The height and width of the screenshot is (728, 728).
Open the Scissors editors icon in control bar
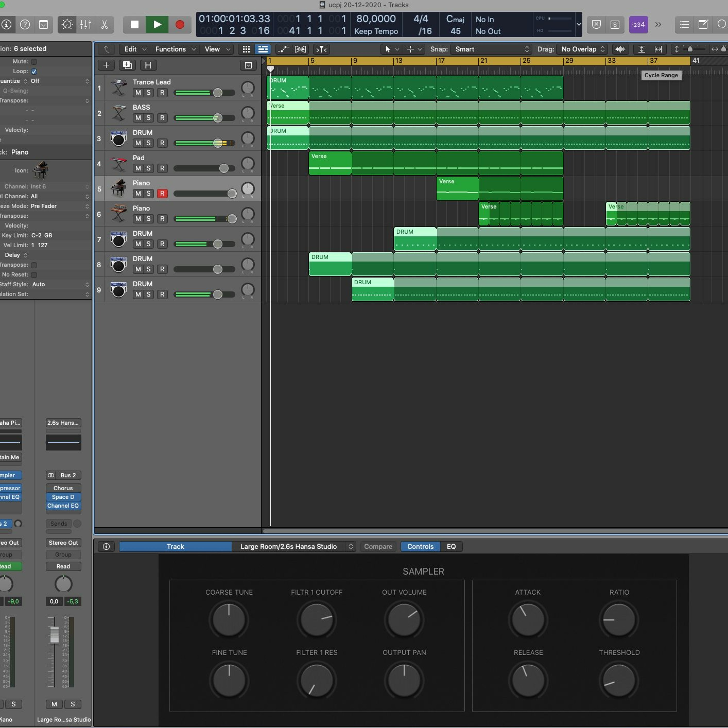tap(104, 25)
